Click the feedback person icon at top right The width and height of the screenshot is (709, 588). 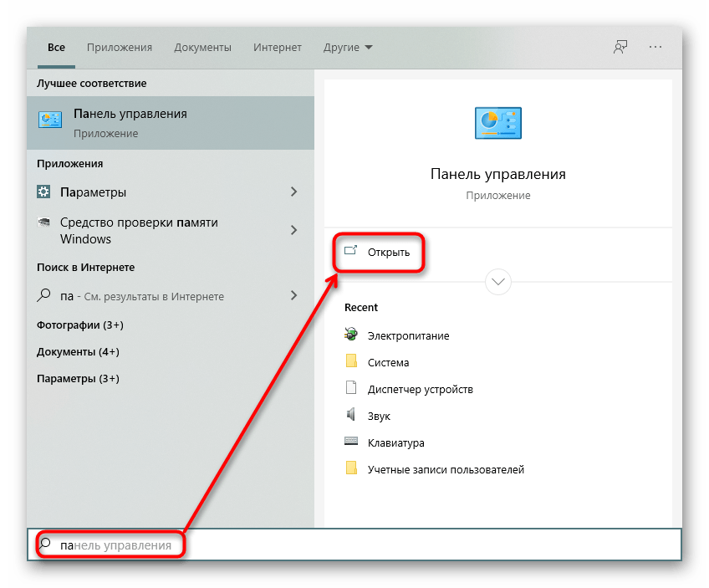pos(620,47)
